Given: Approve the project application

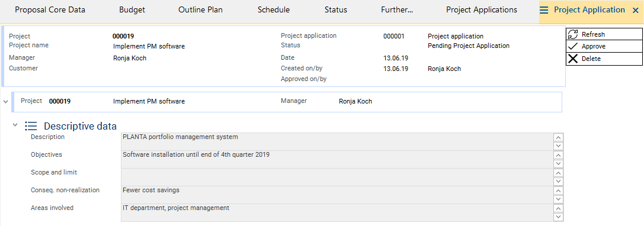Looking at the screenshot, I should click(x=604, y=46).
